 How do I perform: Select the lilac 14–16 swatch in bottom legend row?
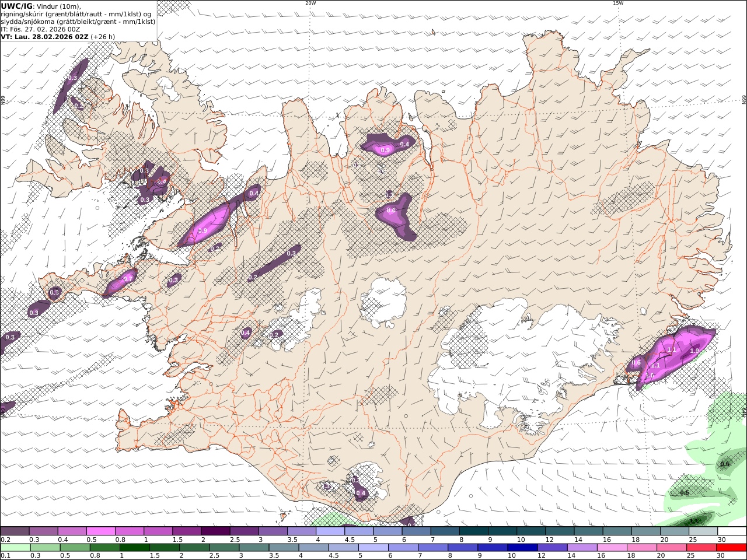(582, 548)
